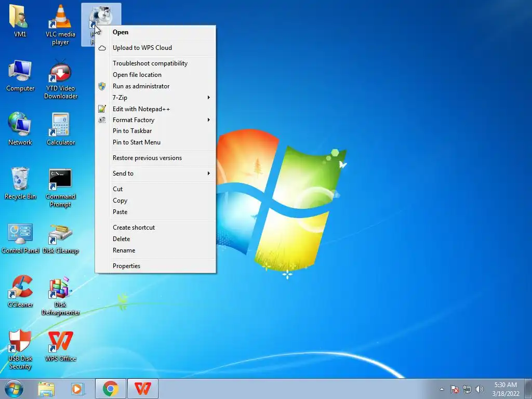Expand the Format Factory submenu
Screen dimensions: 532x399
pyautogui.click(x=155, y=120)
